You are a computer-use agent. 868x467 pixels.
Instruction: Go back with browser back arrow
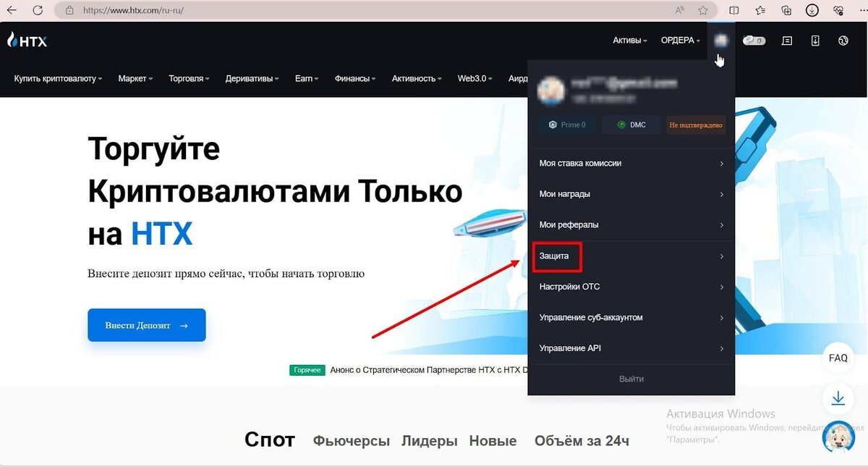point(12,10)
